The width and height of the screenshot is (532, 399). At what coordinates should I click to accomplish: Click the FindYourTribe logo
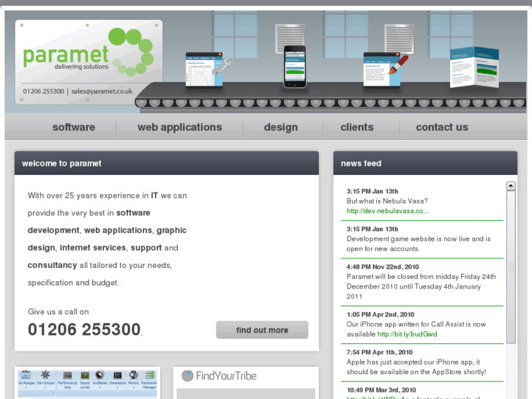click(x=220, y=376)
